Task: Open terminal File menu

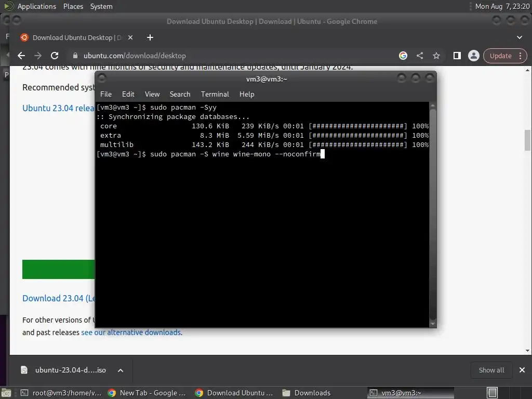Action: click(x=106, y=95)
